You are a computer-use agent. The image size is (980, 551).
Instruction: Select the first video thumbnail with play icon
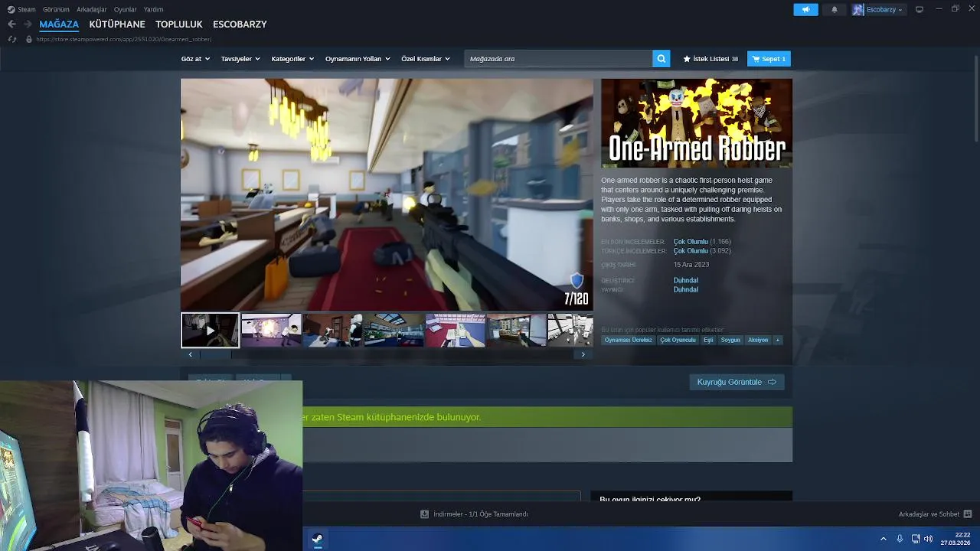click(x=210, y=330)
